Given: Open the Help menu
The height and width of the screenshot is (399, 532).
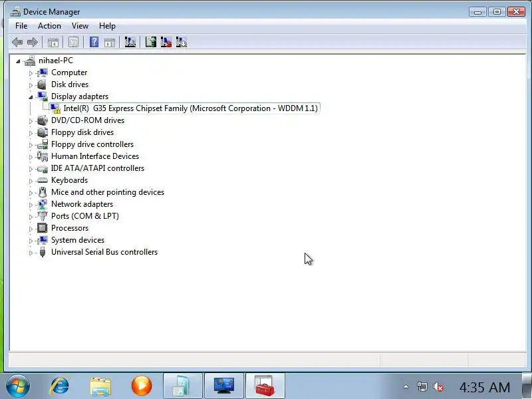Looking at the screenshot, I should click(x=107, y=26).
